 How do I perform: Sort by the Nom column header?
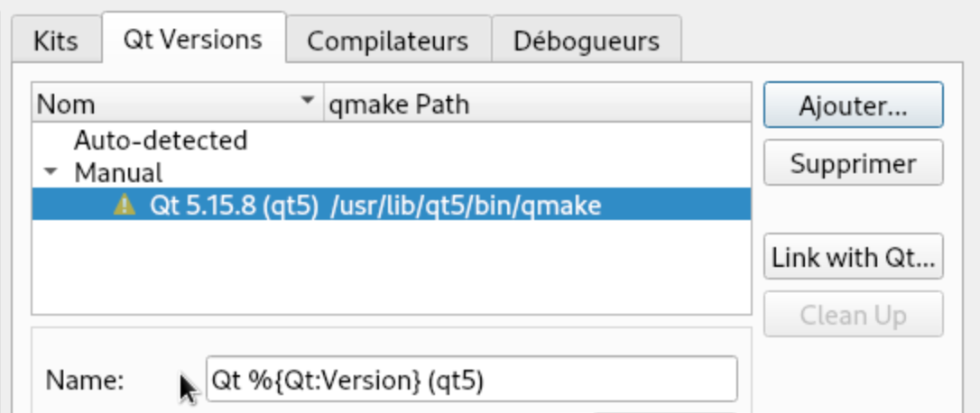point(162,104)
